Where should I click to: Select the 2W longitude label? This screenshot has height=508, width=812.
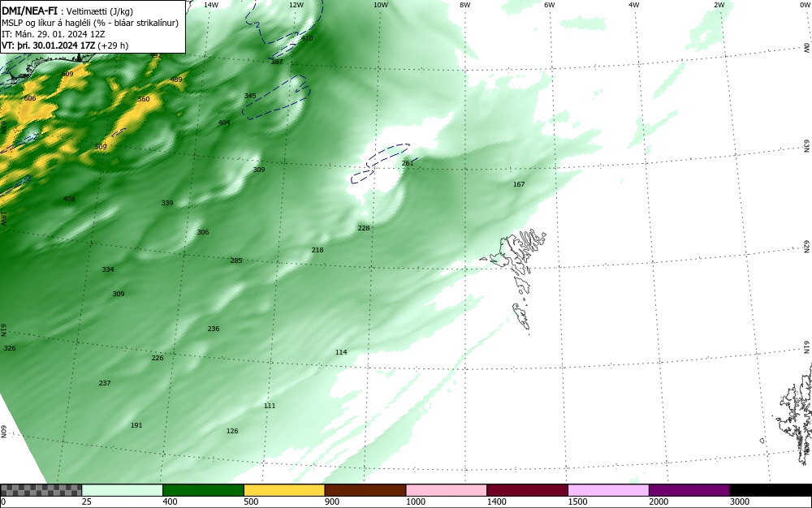719,5
